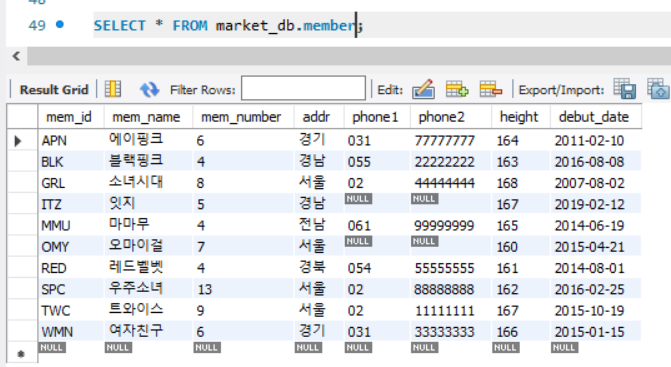Select addr cell 전남 in MMU row
Screen dimensions: 671x367
pyautogui.click(x=319, y=225)
